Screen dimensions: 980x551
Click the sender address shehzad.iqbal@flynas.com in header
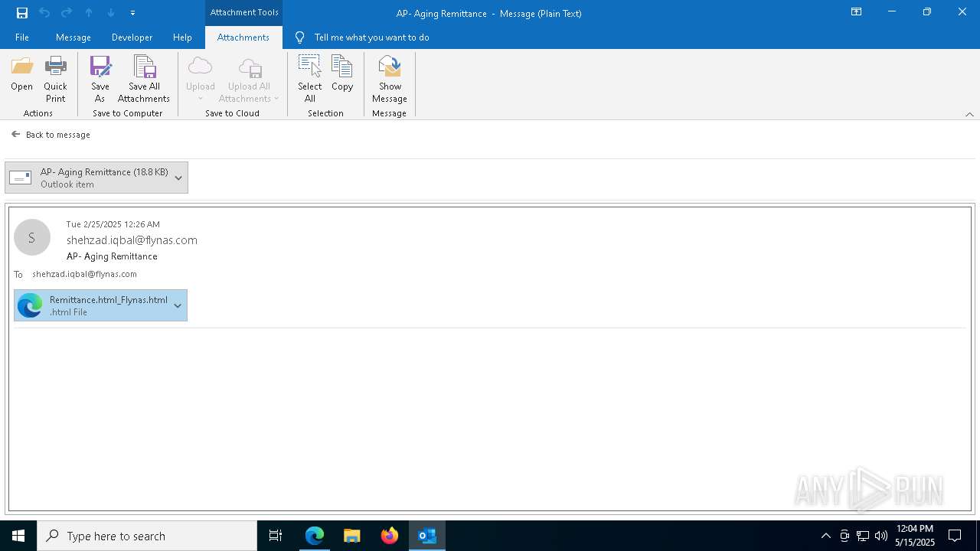[132, 240]
